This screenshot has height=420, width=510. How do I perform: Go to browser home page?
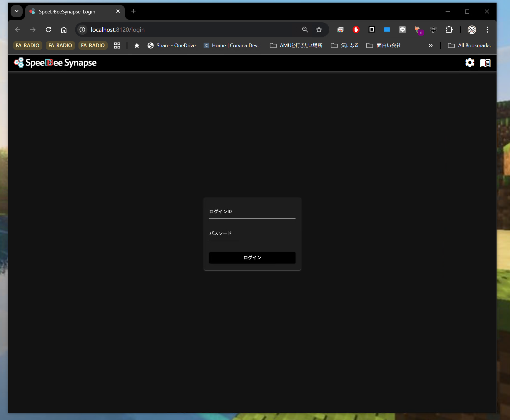coord(64,30)
